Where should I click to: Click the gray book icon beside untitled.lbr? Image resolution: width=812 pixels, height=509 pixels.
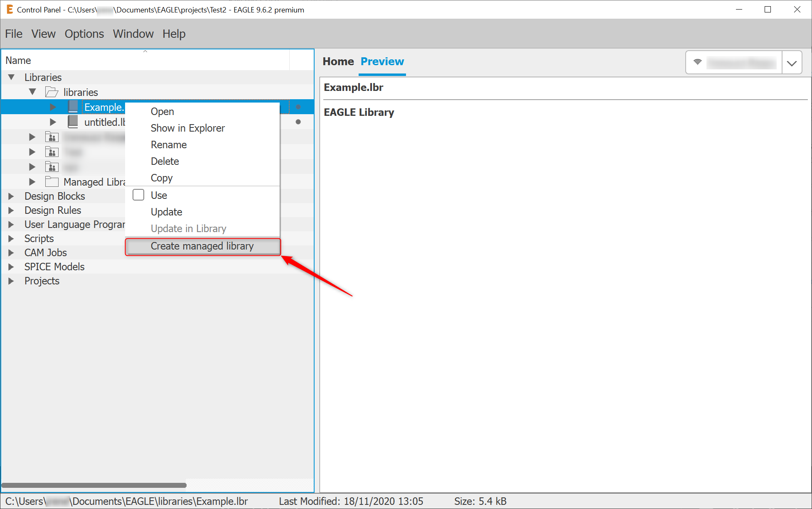73,122
